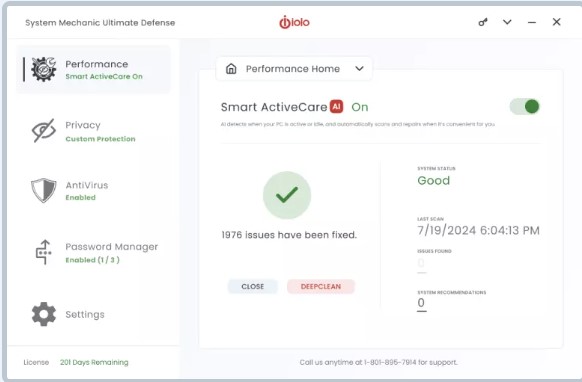The image size is (582, 382).
Task: Click the Password Manager icon
Action: point(43,252)
